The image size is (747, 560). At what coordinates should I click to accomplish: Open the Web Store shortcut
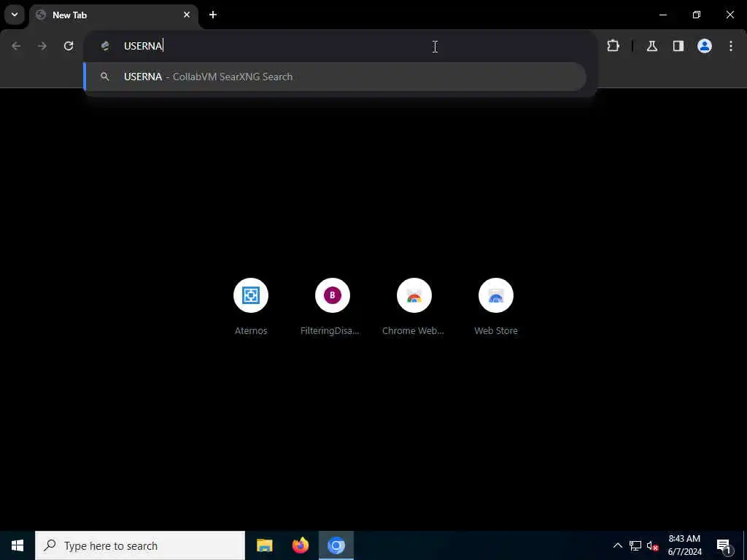(x=496, y=307)
